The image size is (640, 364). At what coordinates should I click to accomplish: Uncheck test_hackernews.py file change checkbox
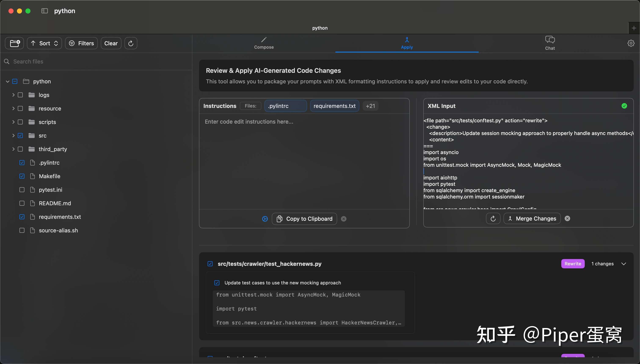click(210, 264)
